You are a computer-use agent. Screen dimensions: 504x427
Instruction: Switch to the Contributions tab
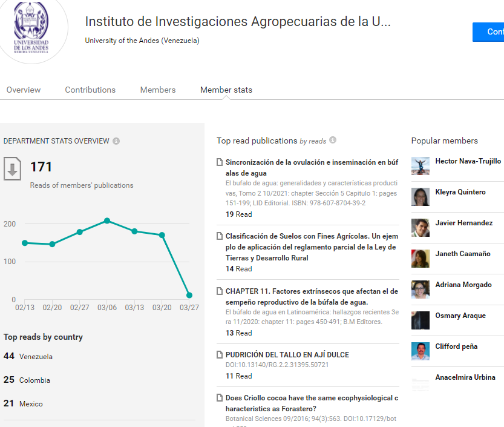90,90
